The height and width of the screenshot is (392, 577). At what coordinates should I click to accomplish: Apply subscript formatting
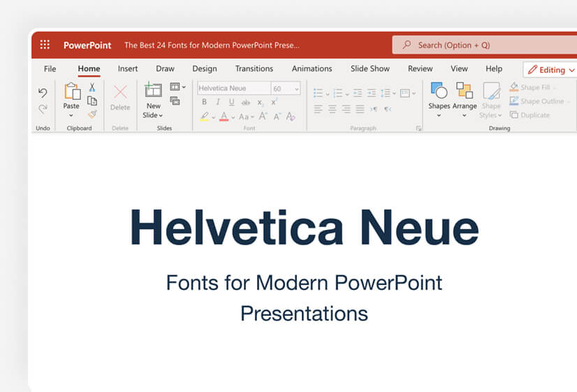click(x=260, y=102)
